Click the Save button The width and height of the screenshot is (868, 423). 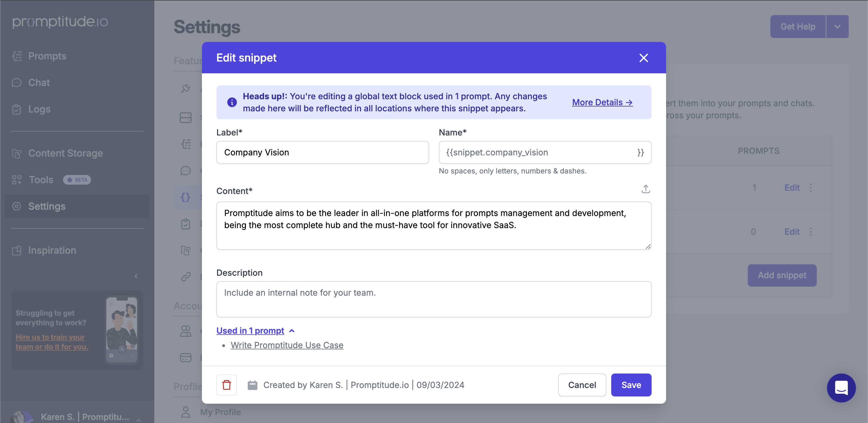[631, 385]
